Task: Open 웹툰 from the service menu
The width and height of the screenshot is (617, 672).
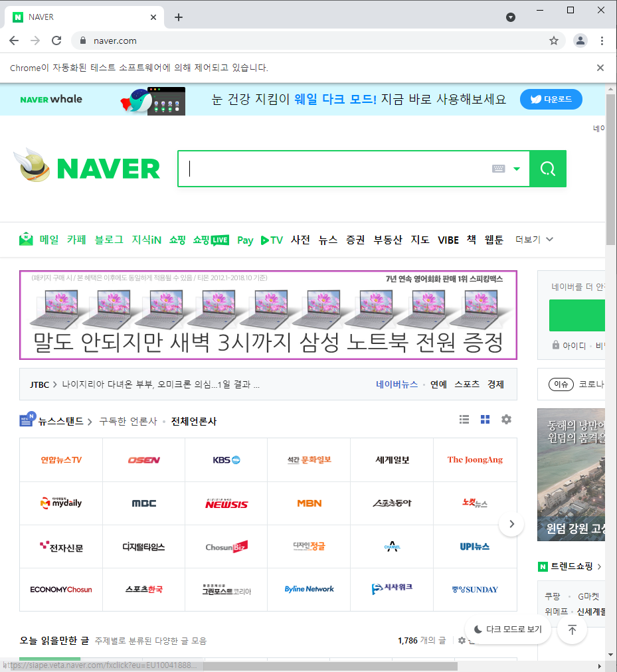Action: point(493,240)
